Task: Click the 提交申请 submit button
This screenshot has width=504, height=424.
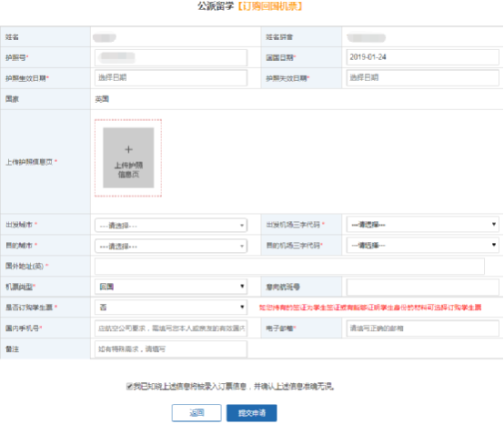Action: tap(252, 413)
